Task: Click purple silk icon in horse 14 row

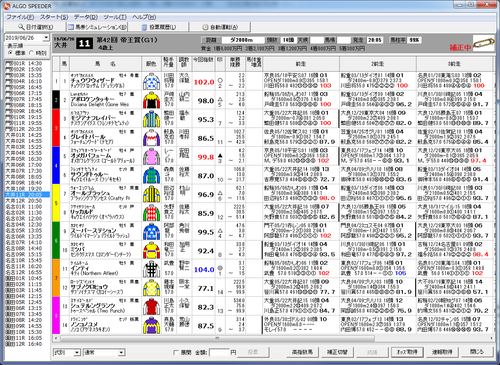Action: pyautogui.click(x=151, y=326)
